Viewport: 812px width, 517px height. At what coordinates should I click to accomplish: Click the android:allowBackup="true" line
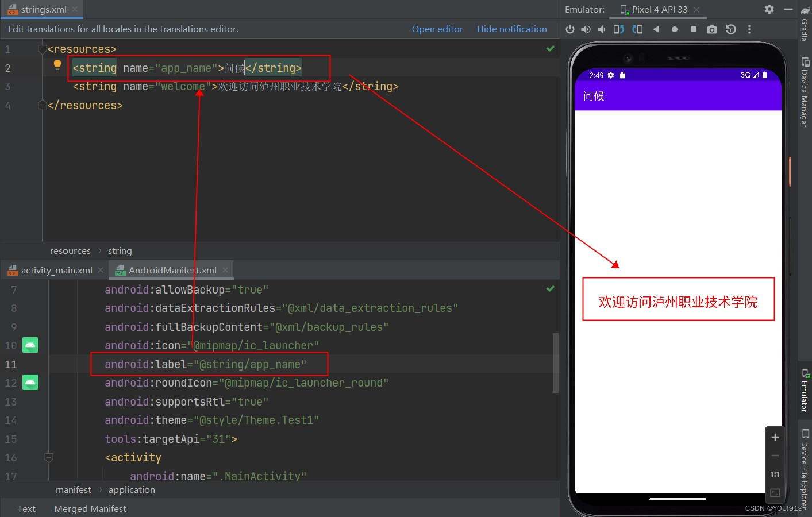(x=186, y=290)
